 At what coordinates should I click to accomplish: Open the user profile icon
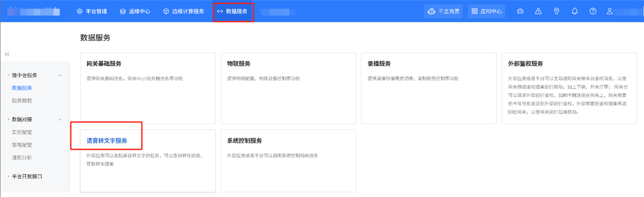(x=610, y=11)
